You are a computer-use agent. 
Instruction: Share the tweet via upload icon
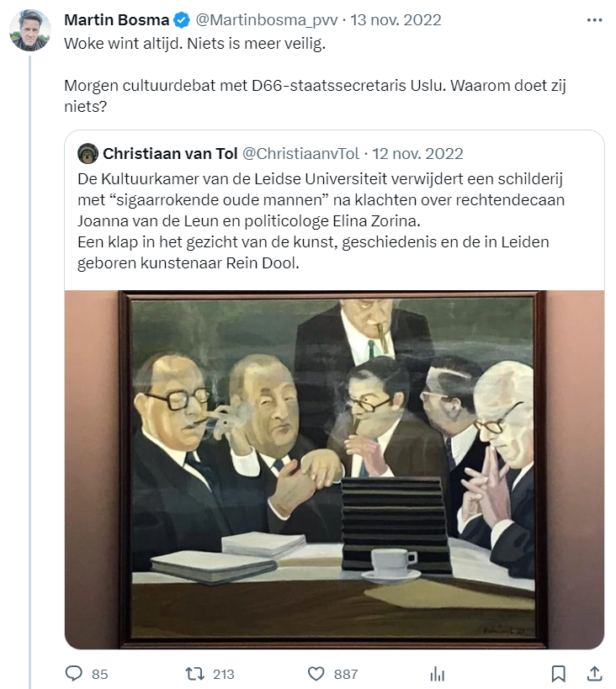(594, 674)
